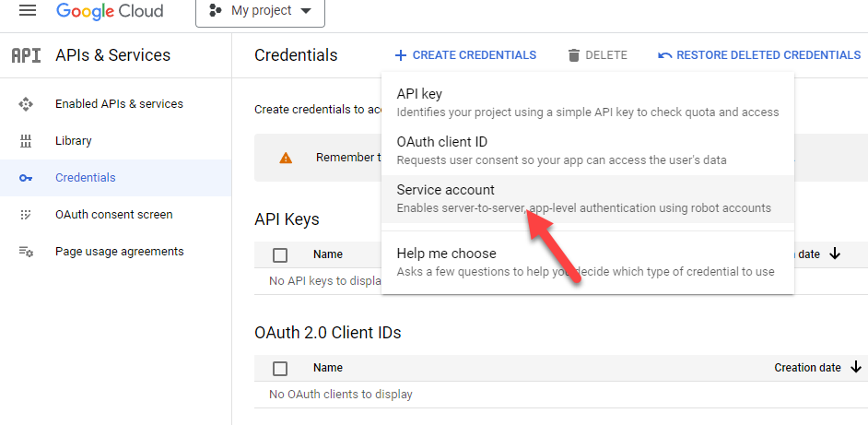Click the Create Credentials button
868x425 pixels.
coord(465,55)
